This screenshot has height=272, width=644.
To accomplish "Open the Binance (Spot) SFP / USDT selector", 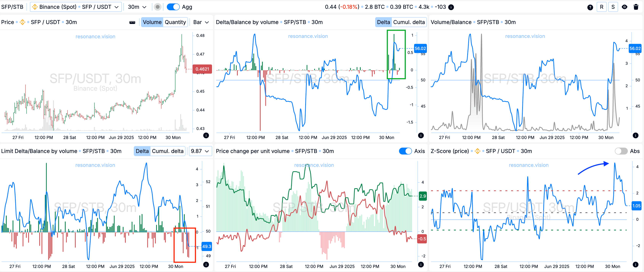I will [x=76, y=7].
